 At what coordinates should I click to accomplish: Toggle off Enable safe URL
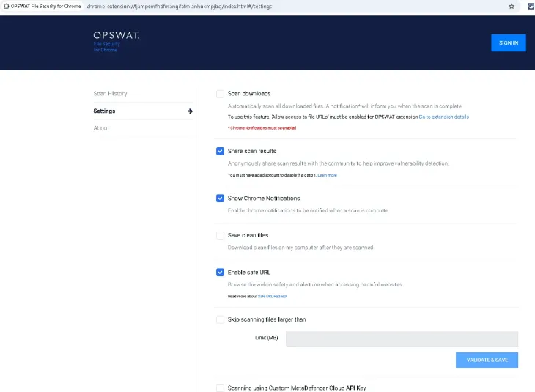pyautogui.click(x=221, y=273)
